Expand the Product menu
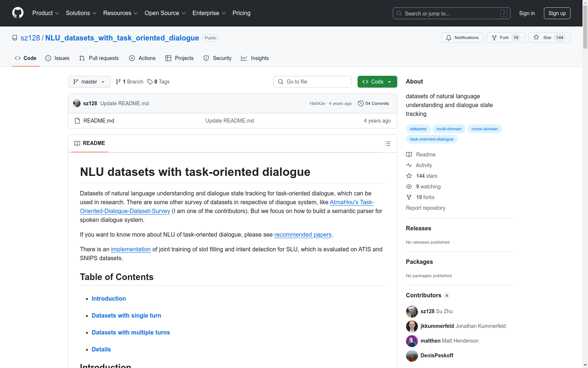 pos(46,13)
